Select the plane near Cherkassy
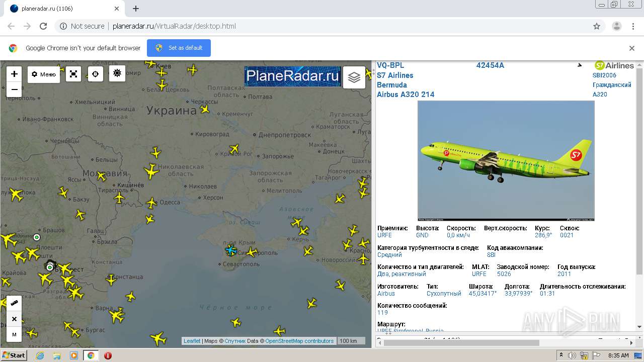 tap(205, 108)
